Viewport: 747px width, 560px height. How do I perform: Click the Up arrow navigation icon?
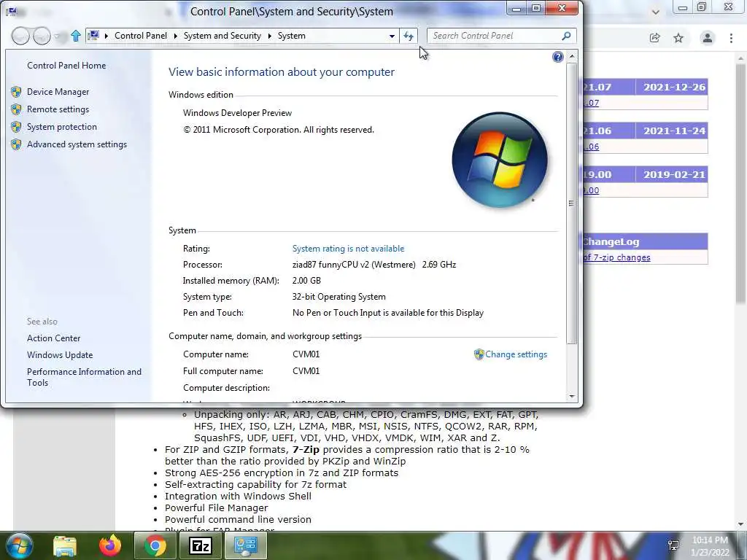click(x=75, y=36)
